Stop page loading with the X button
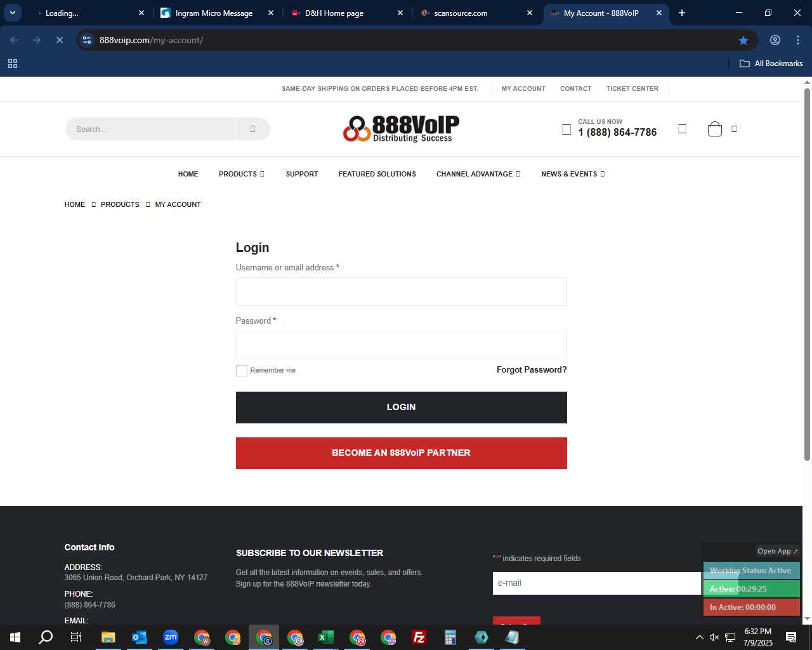Image resolution: width=812 pixels, height=650 pixels. coord(60,40)
